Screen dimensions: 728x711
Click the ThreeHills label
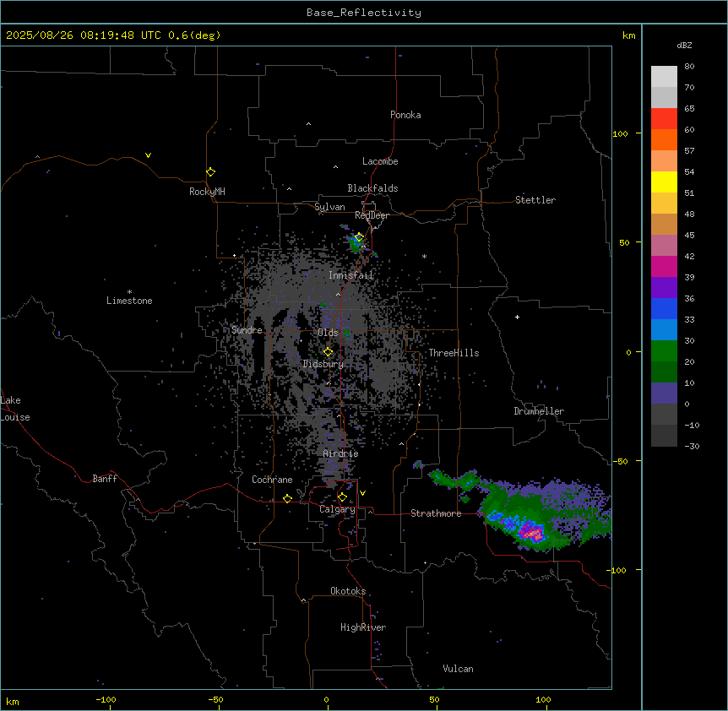(x=454, y=353)
